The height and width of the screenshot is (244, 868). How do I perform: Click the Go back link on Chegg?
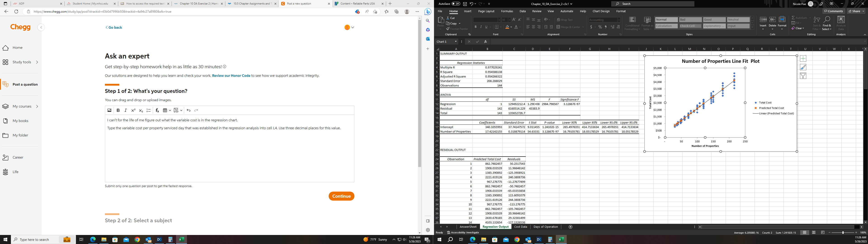coord(114,28)
